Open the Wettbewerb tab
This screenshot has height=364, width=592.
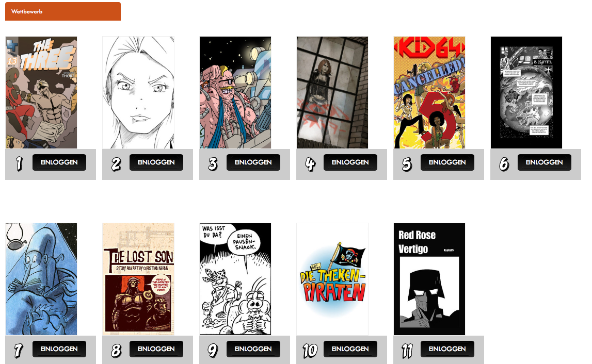62,11
